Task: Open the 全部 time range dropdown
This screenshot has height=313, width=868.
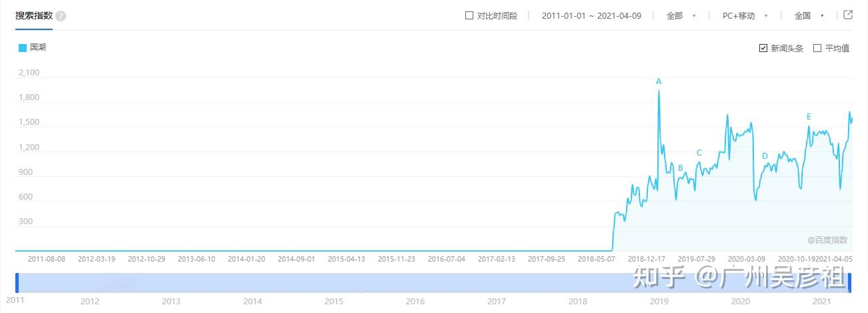Action: click(x=681, y=15)
